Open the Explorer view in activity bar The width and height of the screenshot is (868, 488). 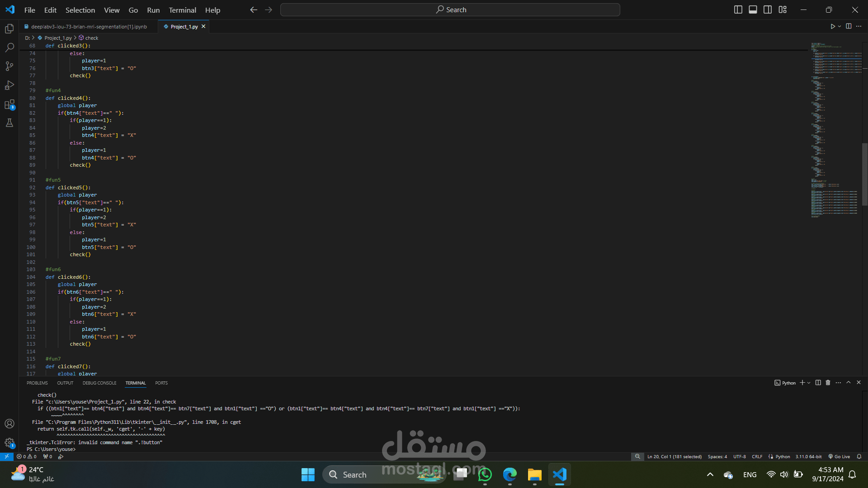[9, 29]
